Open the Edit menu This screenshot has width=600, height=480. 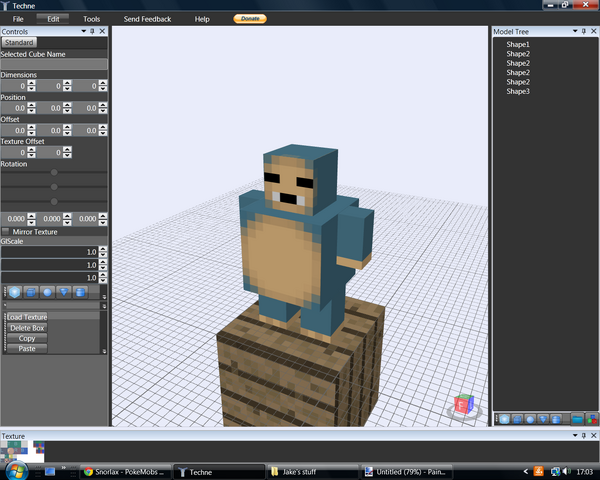coord(53,19)
